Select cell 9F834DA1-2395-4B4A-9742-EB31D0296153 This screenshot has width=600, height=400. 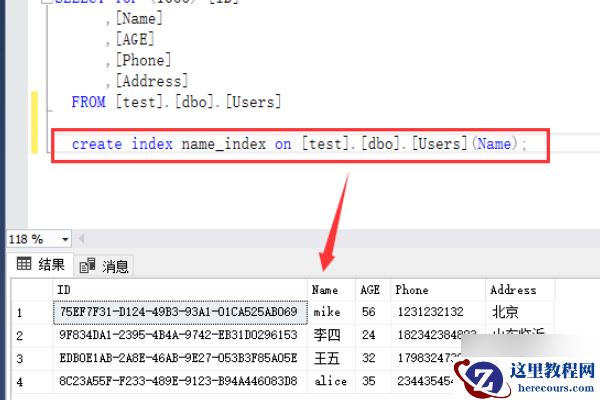point(180,335)
